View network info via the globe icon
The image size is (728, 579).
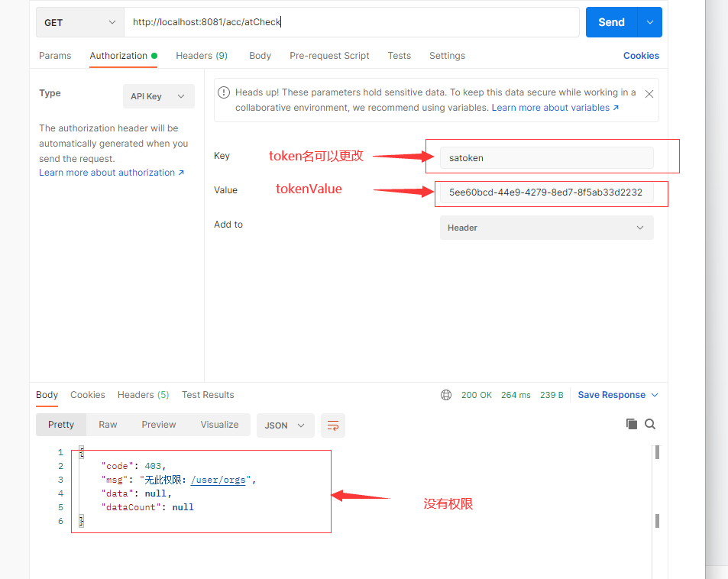pyautogui.click(x=446, y=395)
